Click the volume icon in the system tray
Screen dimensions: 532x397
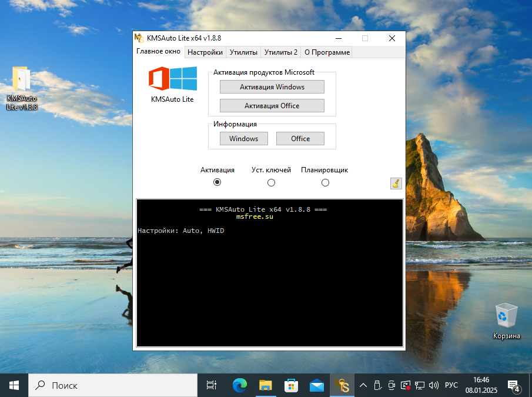coord(433,385)
